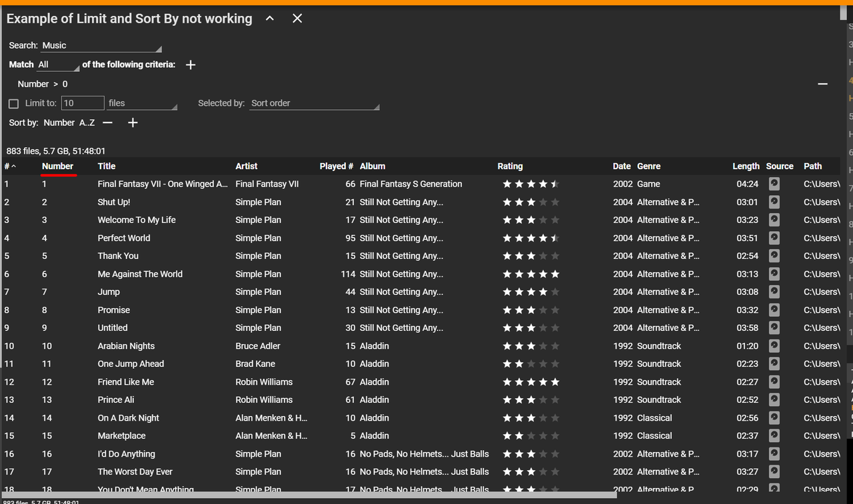Click source icon in Promise row
The image size is (853, 504).
774,310
